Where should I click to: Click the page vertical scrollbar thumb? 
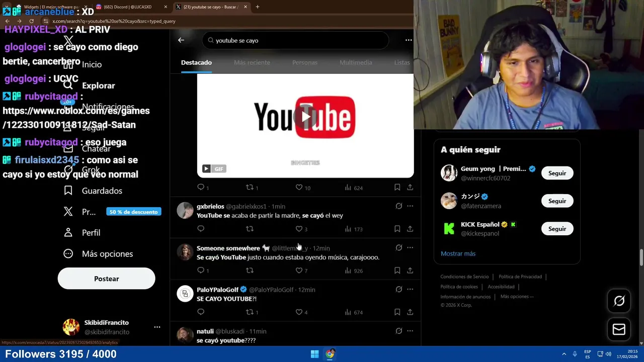pyautogui.click(x=641, y=257)
